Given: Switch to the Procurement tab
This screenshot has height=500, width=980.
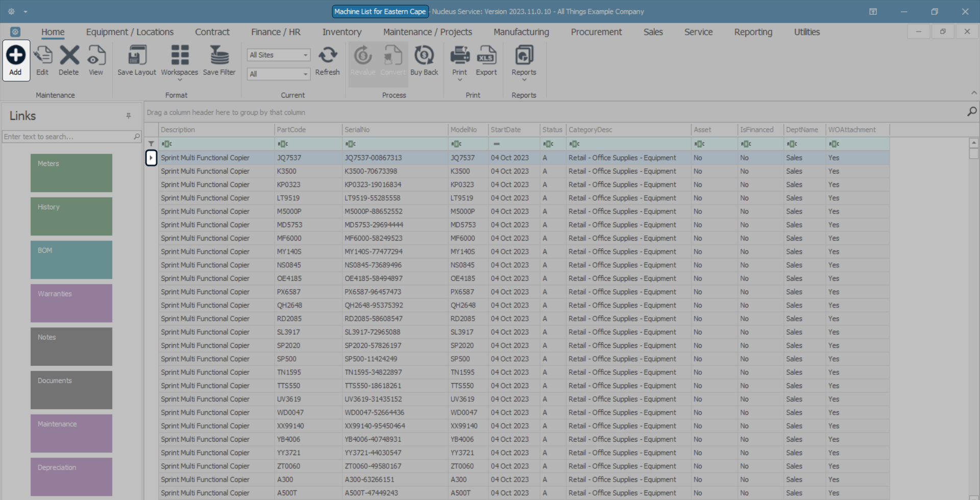Looking at the screenshot, I should (x=596, y=32).
